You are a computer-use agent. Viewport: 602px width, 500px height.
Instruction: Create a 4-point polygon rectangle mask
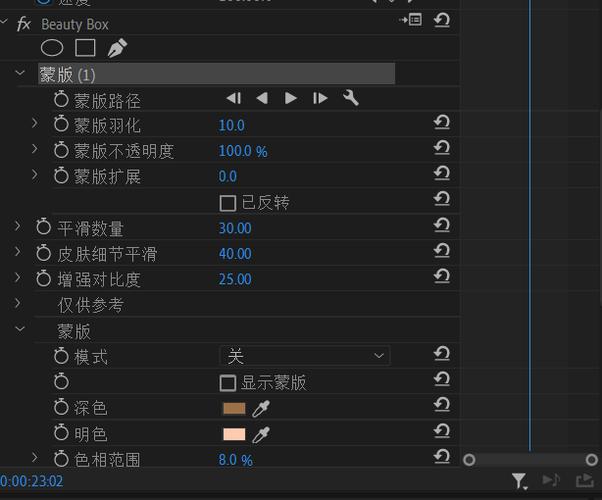85,48
